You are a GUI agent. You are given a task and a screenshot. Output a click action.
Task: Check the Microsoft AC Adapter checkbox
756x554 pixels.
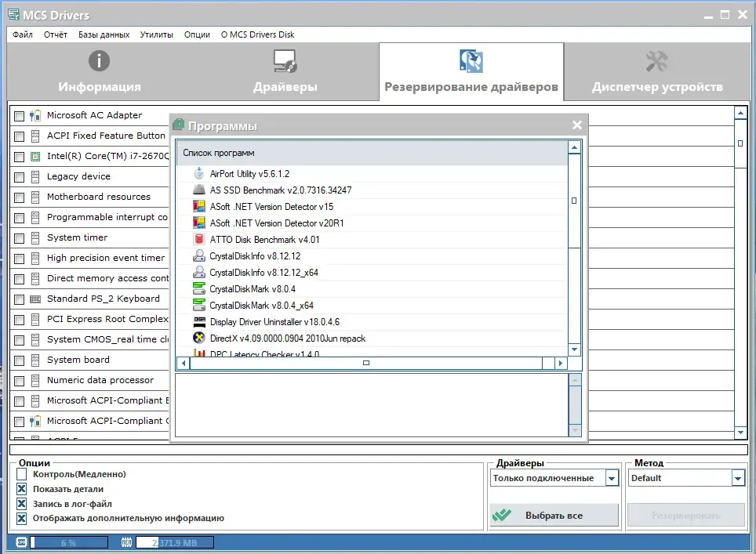click(20, 116)
